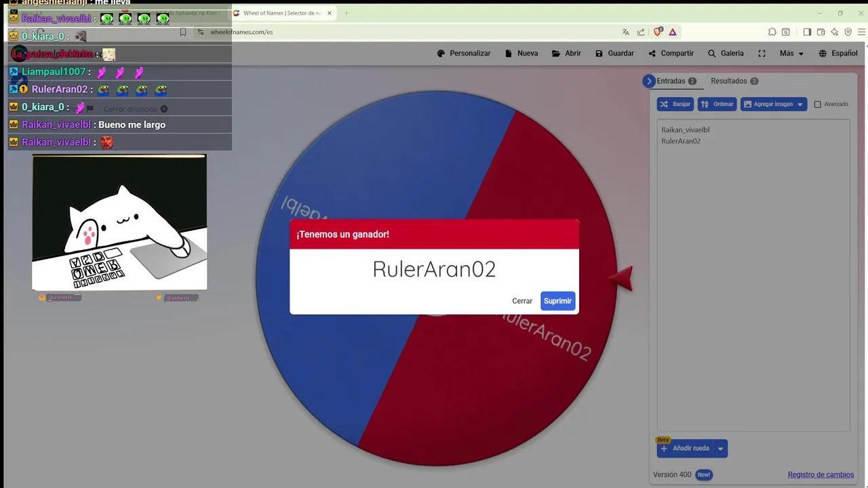The image size is (868, 488).
Task: Click Agregar imagen button
Action: (773, 104)
